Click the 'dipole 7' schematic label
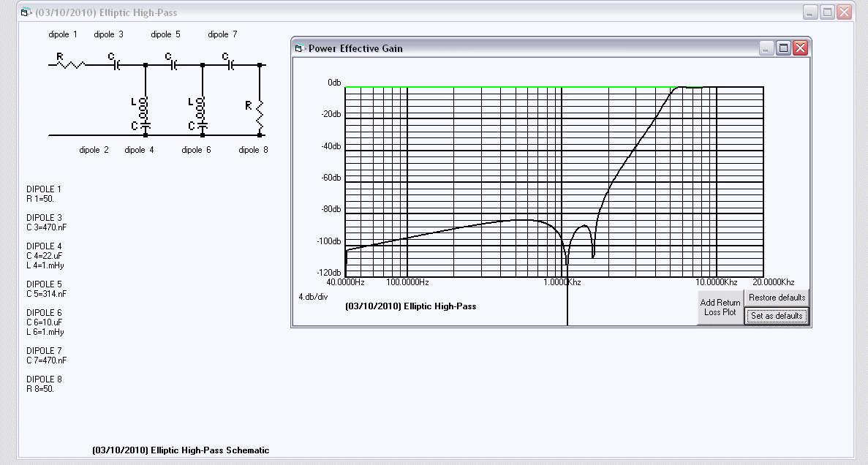The width and height of the screenshot is (868, 465). pyautogui.click(x=222, y=34)
